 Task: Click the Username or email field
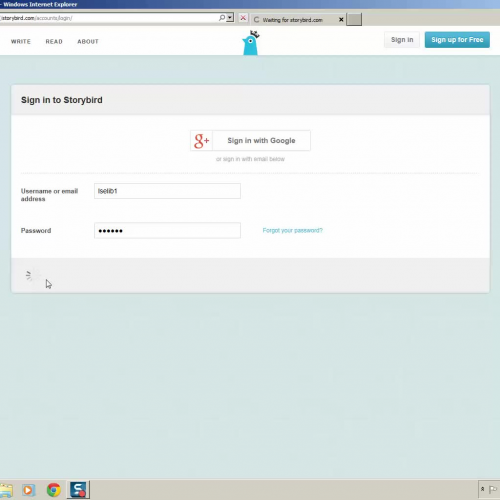pos(167,191)
